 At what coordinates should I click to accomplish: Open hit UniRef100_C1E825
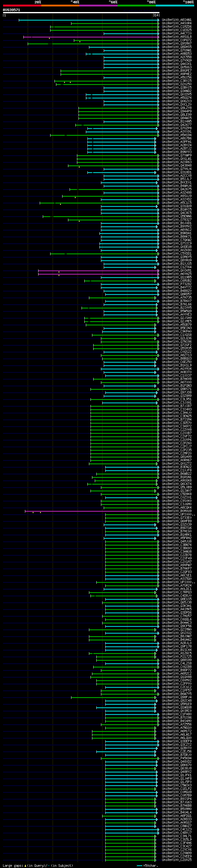tap(176, 30)
